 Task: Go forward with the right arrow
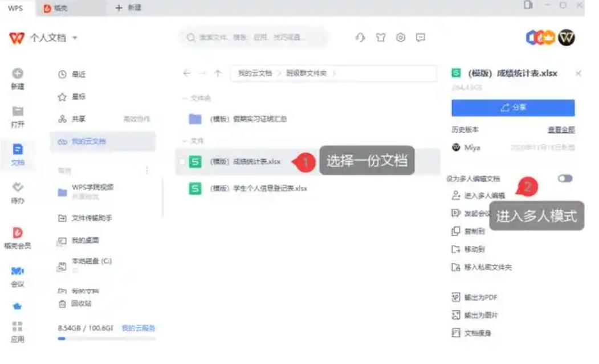tap(203, 73)
